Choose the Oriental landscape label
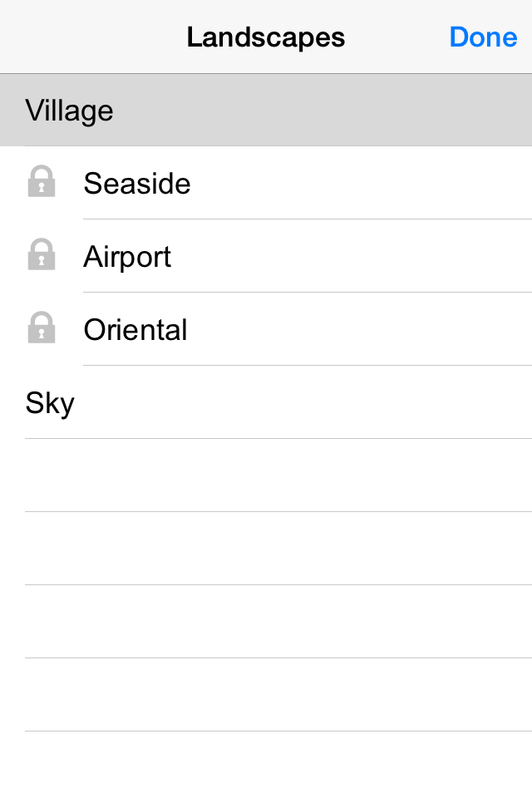 tap(135, 330)
